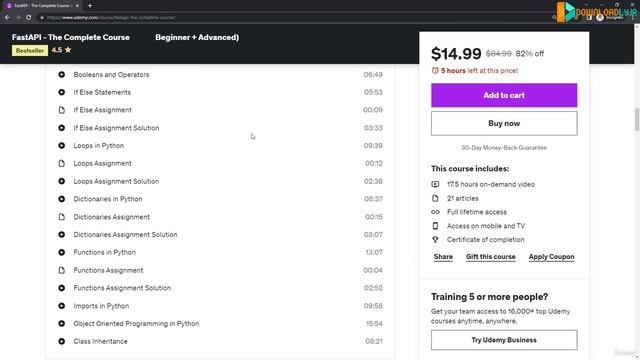Click the If Else Assignment title
This screenshot has width=640, height=360.
point(102,110)
